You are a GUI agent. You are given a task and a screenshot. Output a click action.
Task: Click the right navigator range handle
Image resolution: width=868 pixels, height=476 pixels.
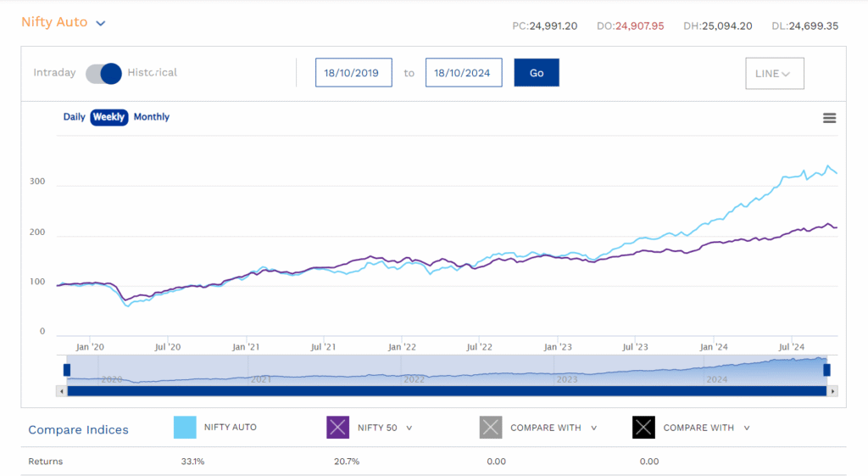point(827,370)
